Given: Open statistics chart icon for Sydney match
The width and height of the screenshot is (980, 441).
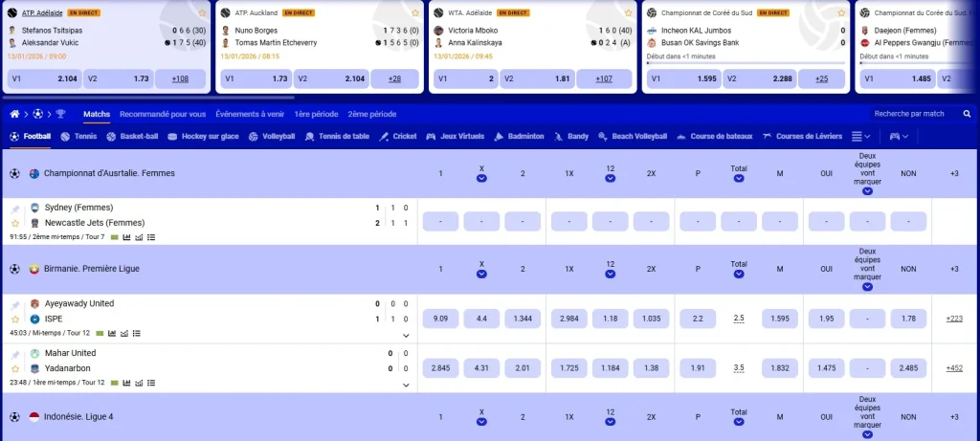Looking at the screenshot, I should (x=127, y=237).
